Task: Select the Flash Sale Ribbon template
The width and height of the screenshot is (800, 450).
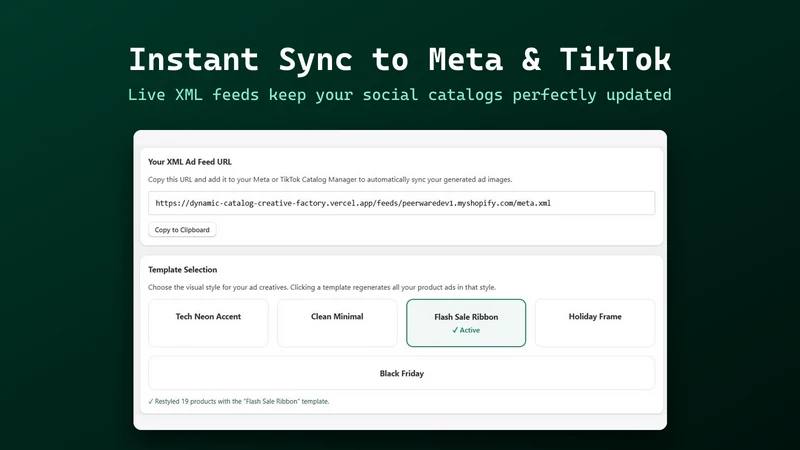Action: [x=466, y=323]
